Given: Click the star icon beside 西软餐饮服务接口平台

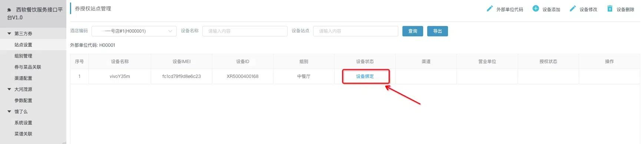Looking at the screenshot, I should pyautogui.click(x=9, y=10).
